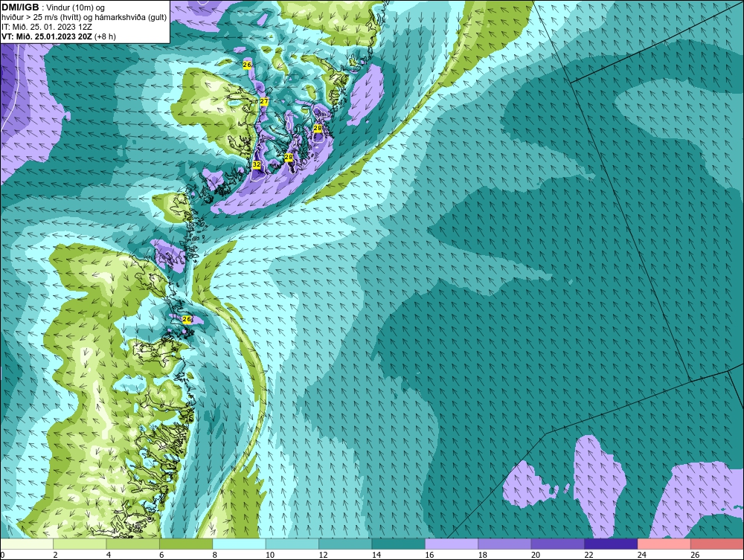Pick the 20–22 violet legend swatch
The height and width of the screenshot is (560, 744).
coord(558,544)
